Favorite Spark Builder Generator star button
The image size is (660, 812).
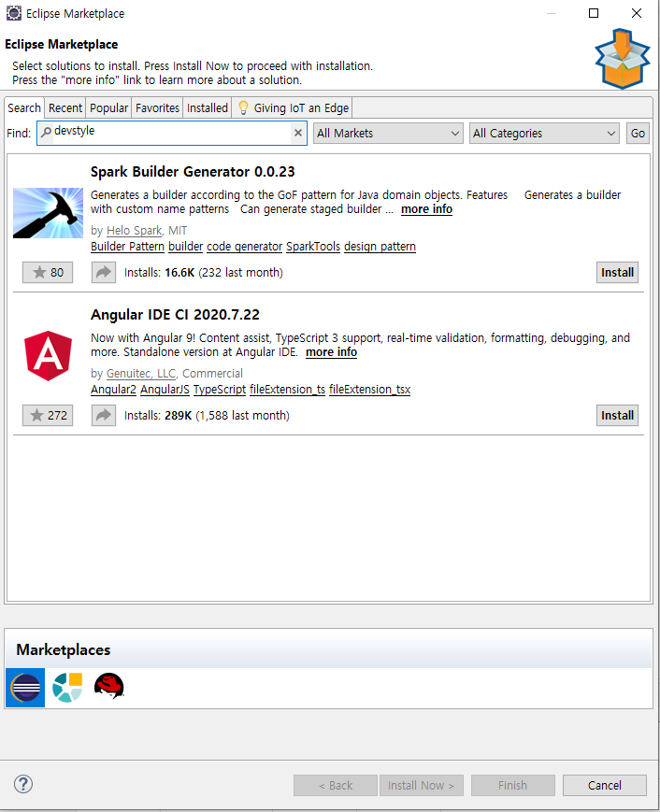48,273
